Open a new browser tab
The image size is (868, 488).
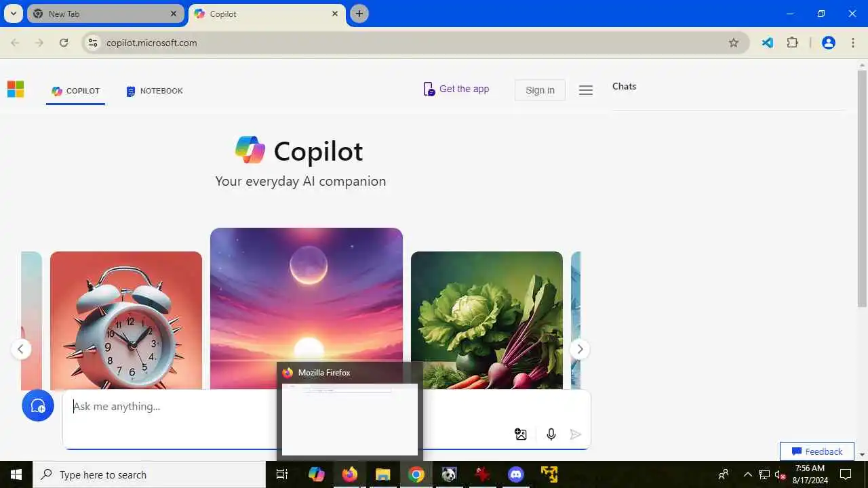pyautogui.click(x=359, y=14)
